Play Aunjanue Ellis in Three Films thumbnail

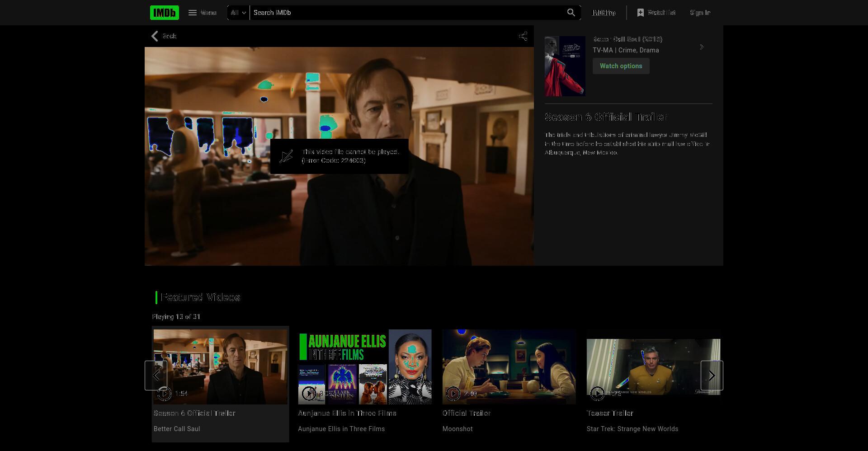click(x=365, y=366)
